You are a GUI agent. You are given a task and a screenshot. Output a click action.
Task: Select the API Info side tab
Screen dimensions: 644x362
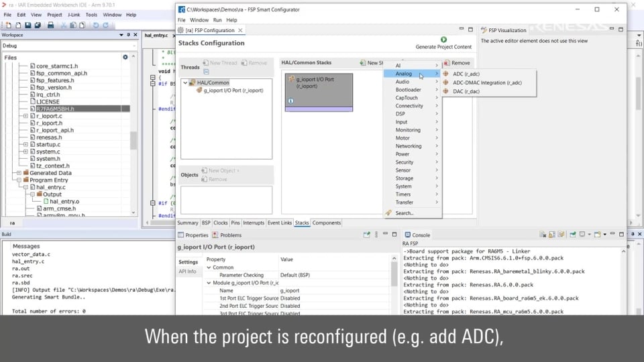[x=188, y=271]
